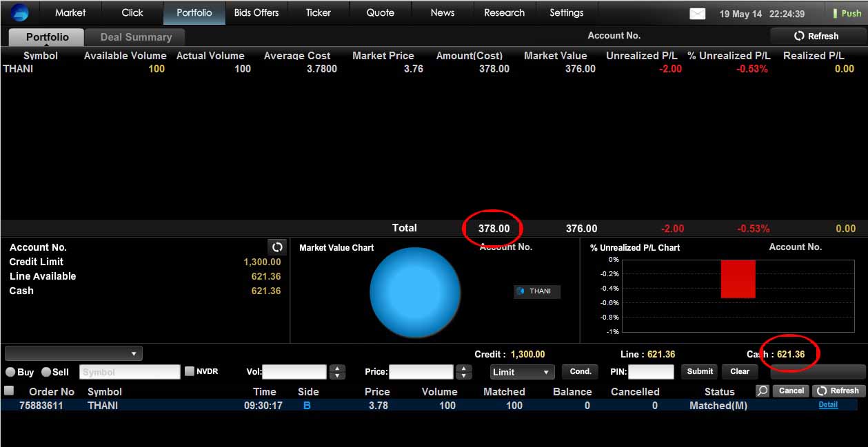Select the Portfolio menu item
This screenshot has height=447, width=868.
click(x=194, y=12)
